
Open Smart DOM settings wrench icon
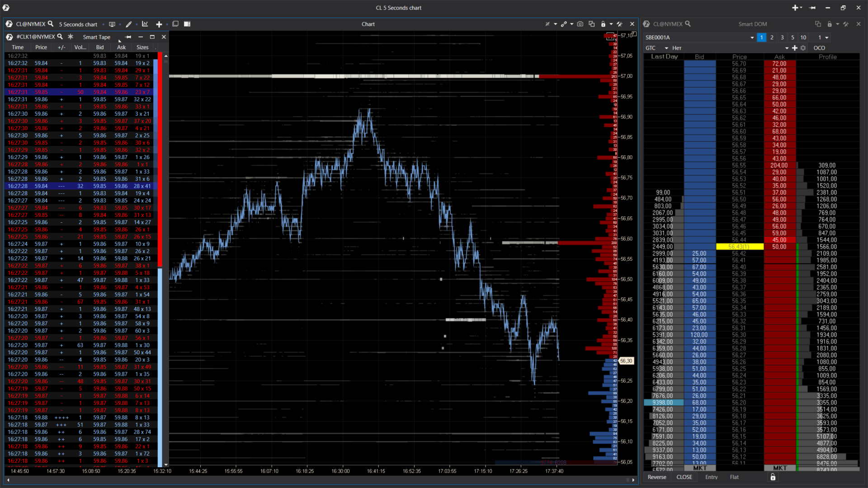point(846,24)
